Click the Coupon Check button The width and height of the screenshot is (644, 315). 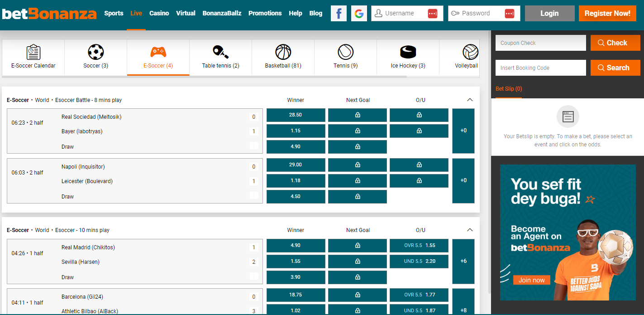[x=615, y=43]
